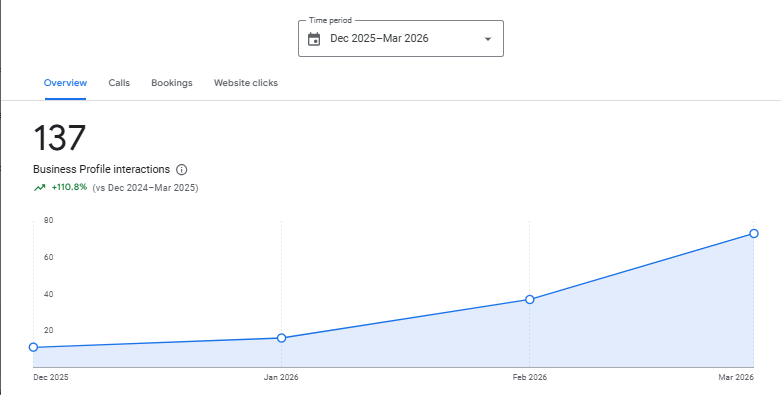Click the vs Dec 2024–Mar 2025 comparison text
Viewport: 781px width, 395px height.
pyautogui.click(x=145, y=188)
